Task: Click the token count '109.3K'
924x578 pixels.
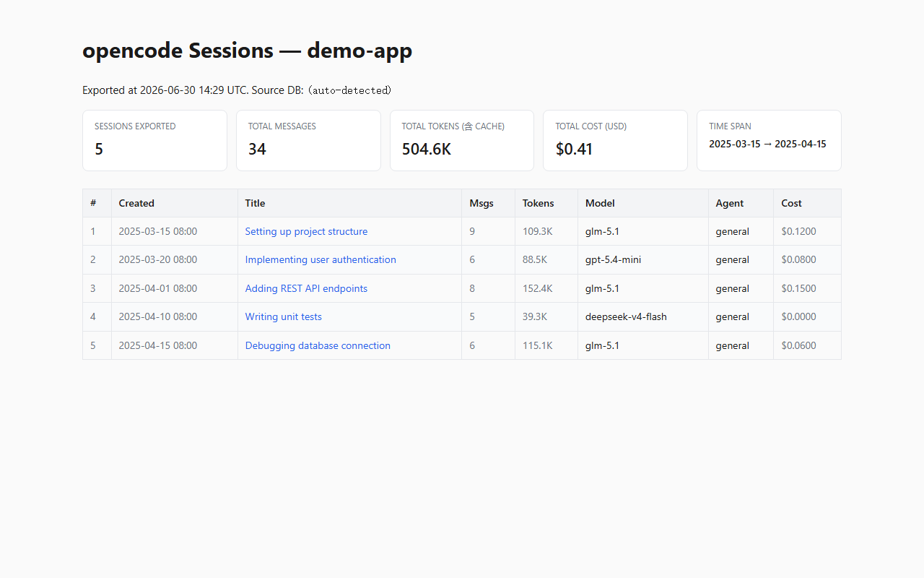Action: coord(538,231)
